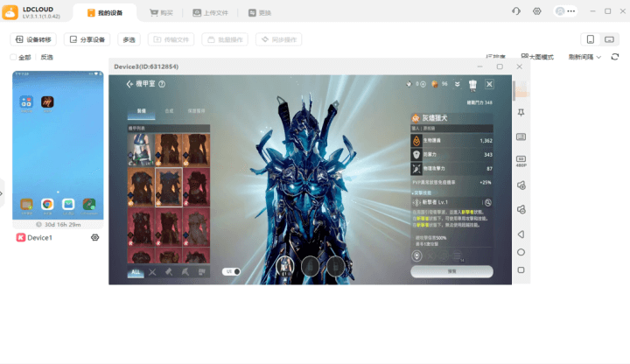Expand the collapsed left side panel arrow
This screenshot has height=364, width=630.
coord(2,193)
